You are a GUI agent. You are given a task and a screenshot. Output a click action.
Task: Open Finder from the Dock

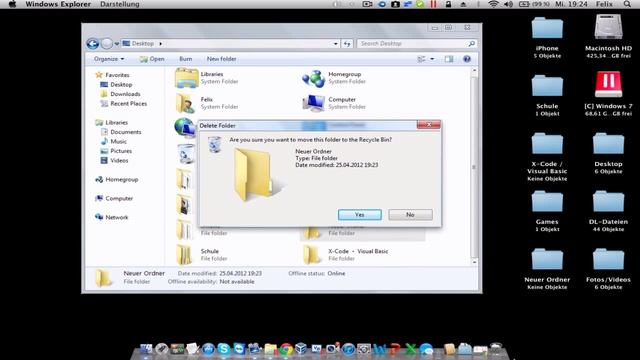146,349
